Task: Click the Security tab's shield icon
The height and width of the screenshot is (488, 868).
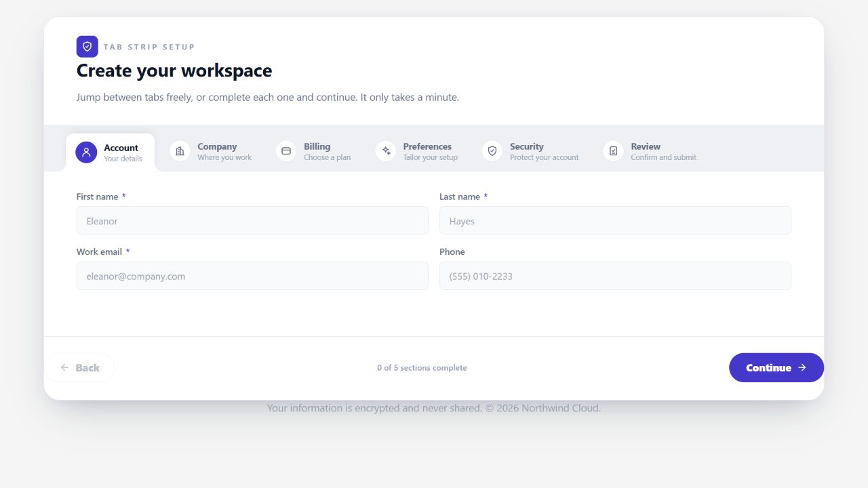Action: (492, 151)
